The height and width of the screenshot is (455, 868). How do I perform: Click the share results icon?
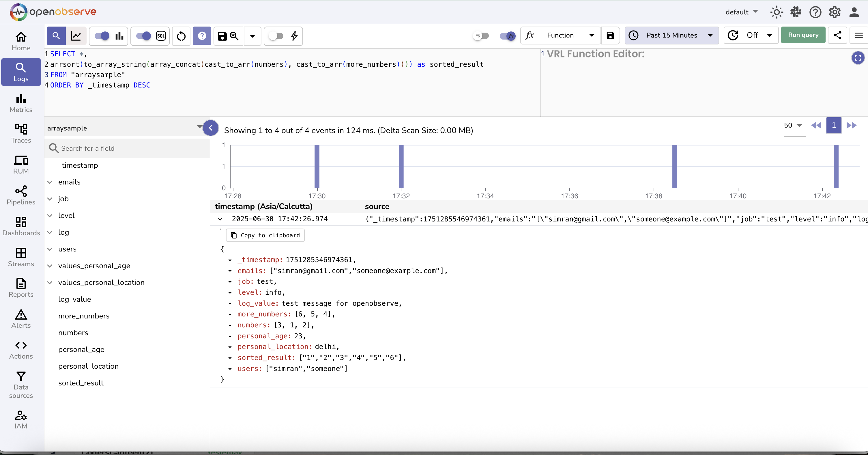tap(838, 35)
